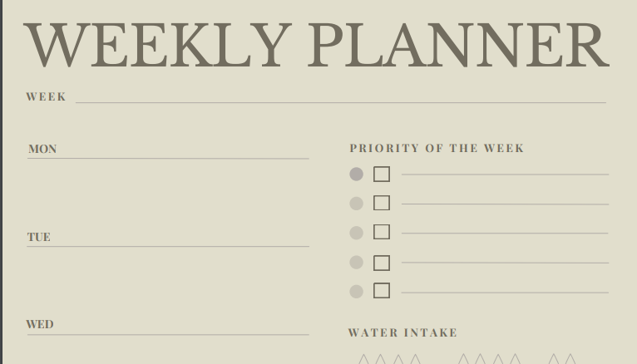
Task: Click the writing line under WED
Action: pos(168,334)
